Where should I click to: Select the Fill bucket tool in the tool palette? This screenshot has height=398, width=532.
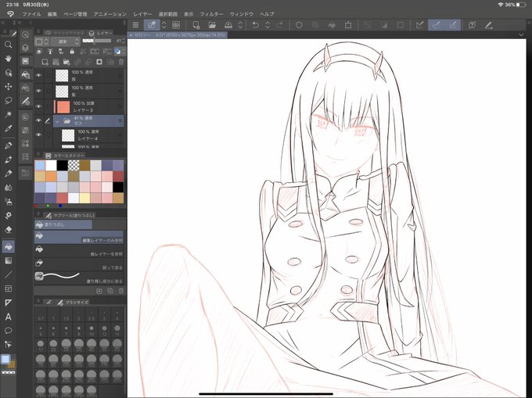8,246
